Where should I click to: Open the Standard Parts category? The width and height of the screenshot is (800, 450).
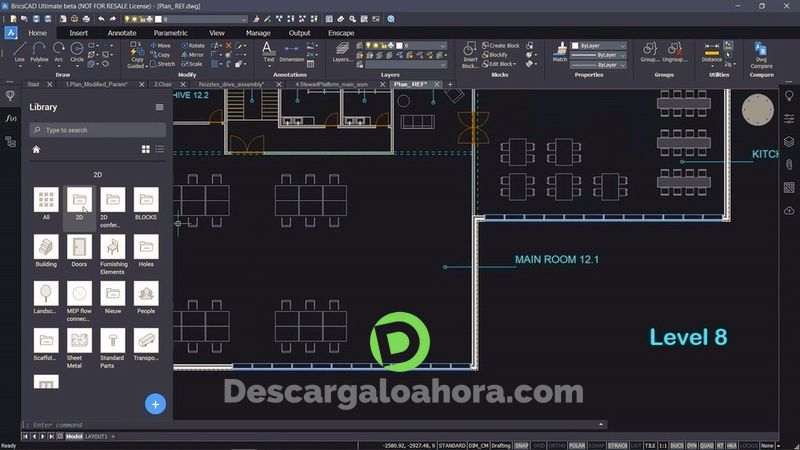[x=113, y=348]
